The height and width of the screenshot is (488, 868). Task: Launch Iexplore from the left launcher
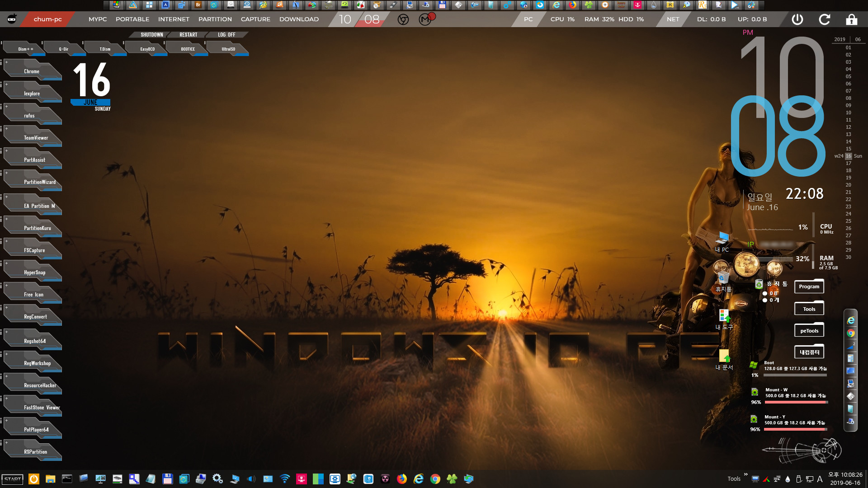[32, 93]
